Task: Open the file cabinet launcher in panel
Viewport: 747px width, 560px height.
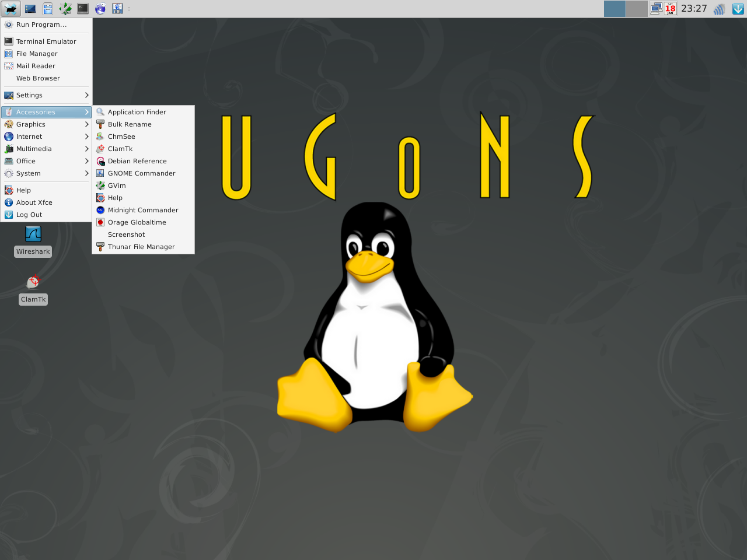Action: (x=48, y=9)
